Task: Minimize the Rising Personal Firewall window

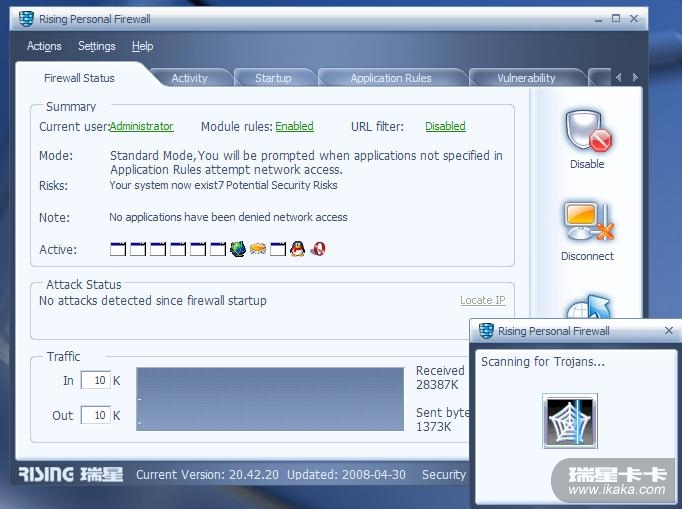Action: click(599, 19)
